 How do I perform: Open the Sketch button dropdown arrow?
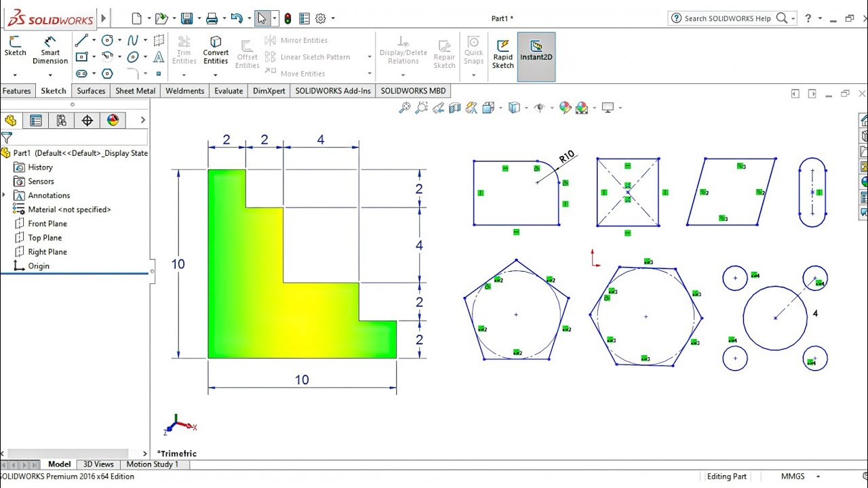14,75
